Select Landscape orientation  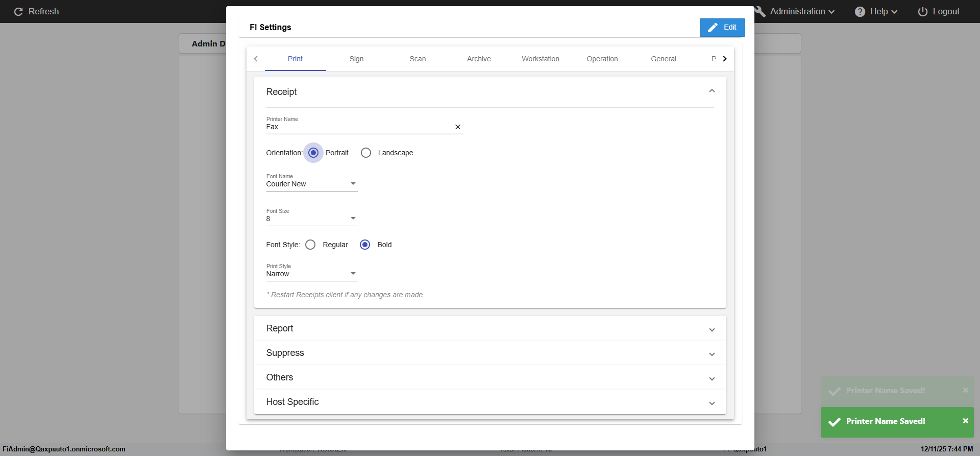tap(366, 153)
